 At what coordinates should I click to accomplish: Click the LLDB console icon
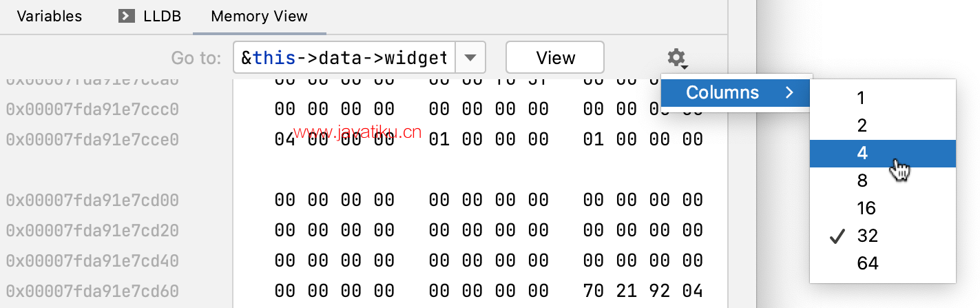coord(126,16)
